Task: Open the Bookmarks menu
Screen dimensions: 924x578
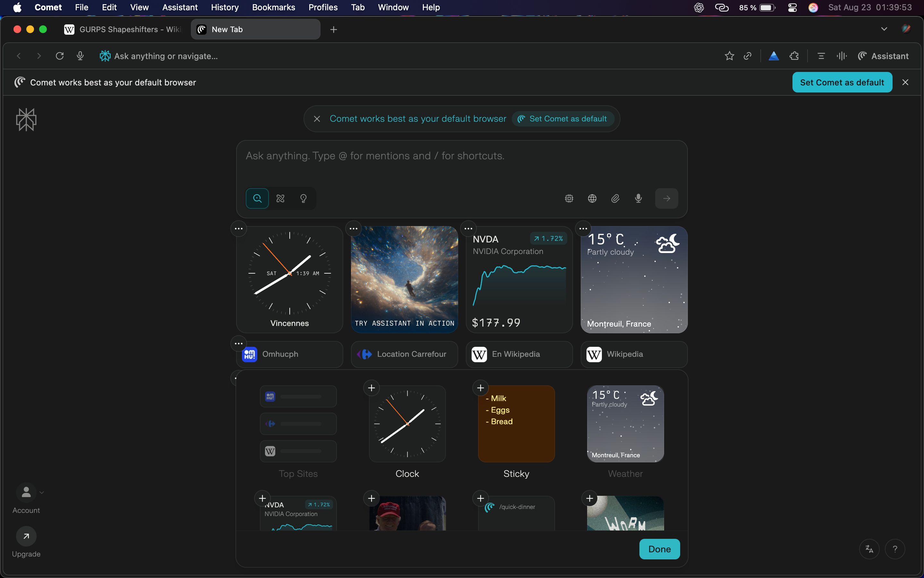Action: [x=273, y=7]
